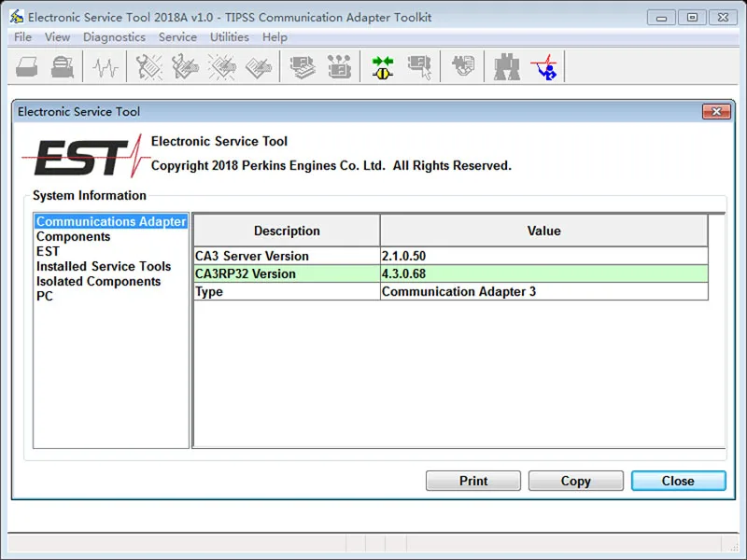
Task: Click the Print button in dialog
Action: 473,481
